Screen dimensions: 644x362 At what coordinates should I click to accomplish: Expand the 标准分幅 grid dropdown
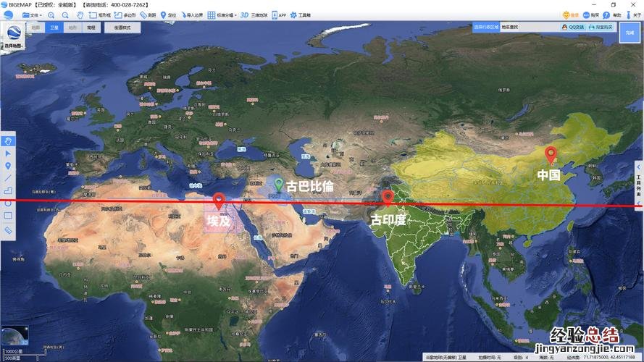point(222,15)
